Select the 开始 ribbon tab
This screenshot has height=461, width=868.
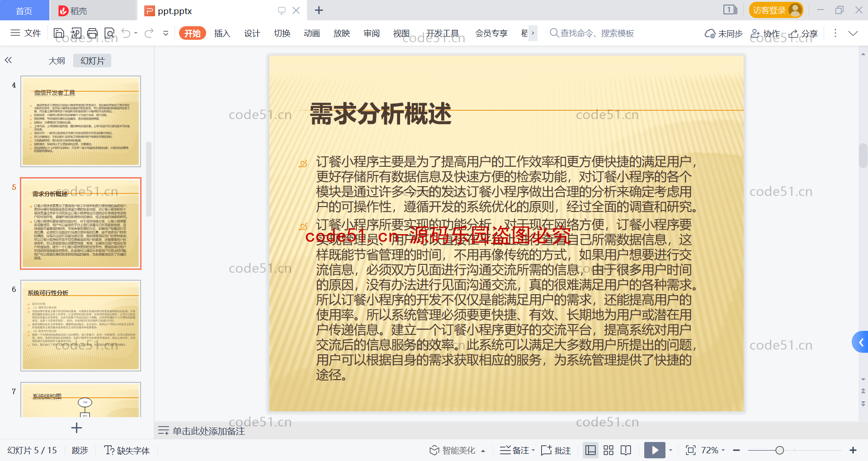point(193,33)
